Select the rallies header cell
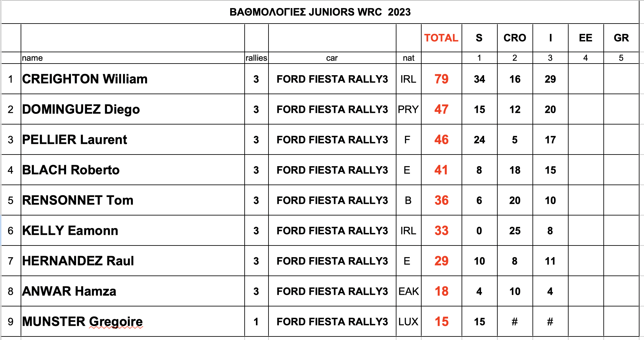 tap(256, 58)
